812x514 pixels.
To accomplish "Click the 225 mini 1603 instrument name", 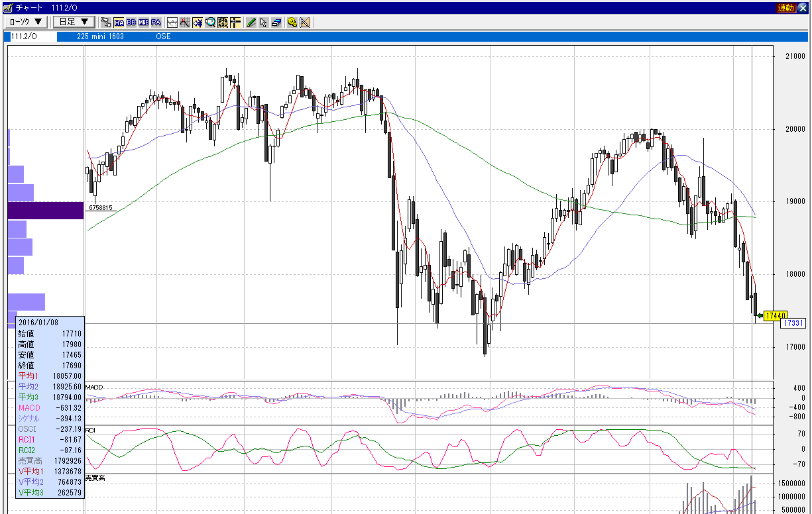I will 99,36.
